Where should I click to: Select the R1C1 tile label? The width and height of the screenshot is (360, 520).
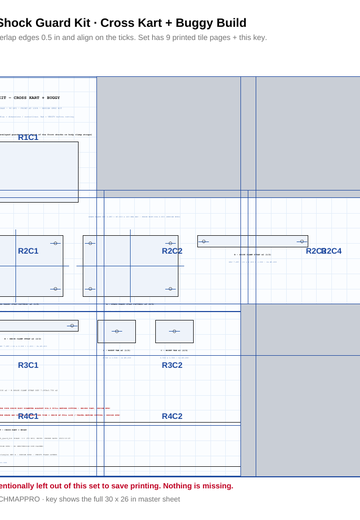click(28, 137)
